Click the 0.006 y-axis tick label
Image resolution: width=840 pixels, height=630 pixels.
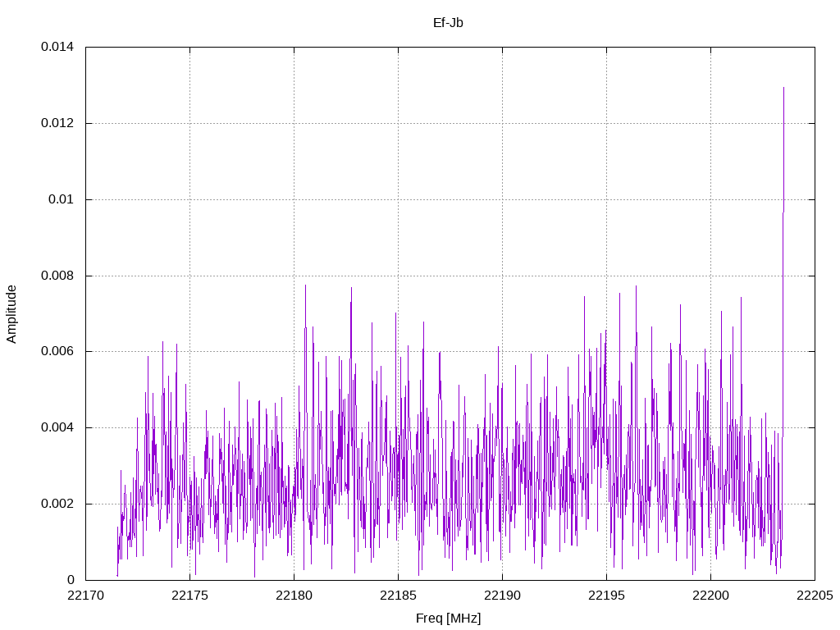57,351
